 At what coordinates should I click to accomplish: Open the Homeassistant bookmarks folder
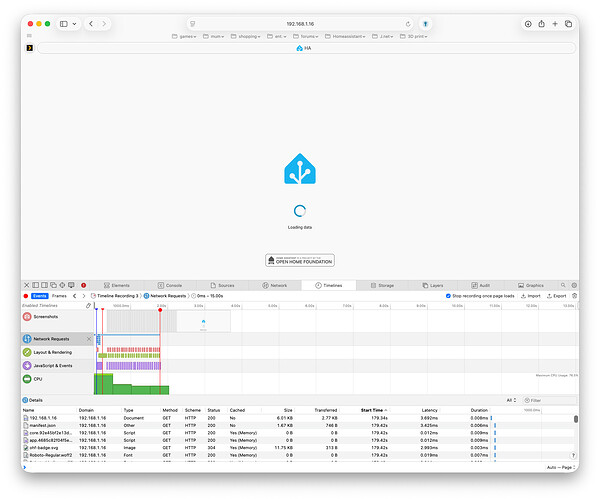click(345, 36)
